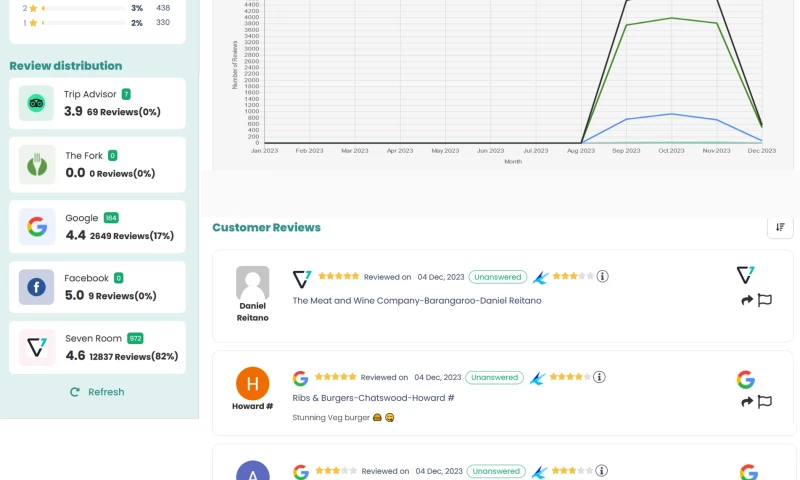Click the 1-star rating progress bar

click(84, 22)
